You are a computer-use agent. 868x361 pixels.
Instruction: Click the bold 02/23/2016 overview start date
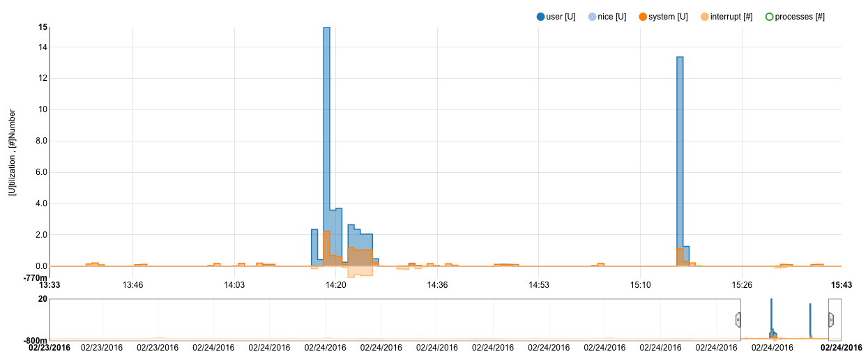pos(49,346)
